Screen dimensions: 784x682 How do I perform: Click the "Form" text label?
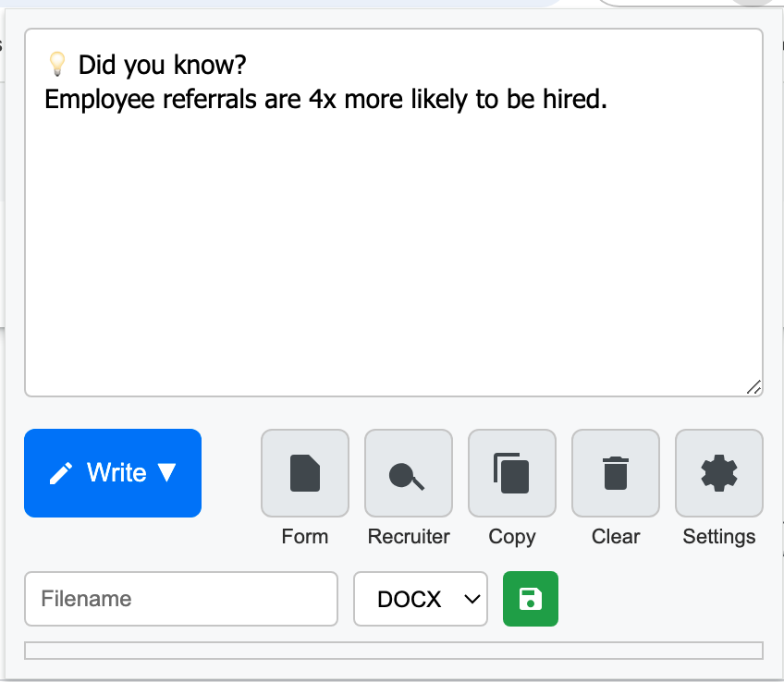pyautogui.click(x=305, y=537)
